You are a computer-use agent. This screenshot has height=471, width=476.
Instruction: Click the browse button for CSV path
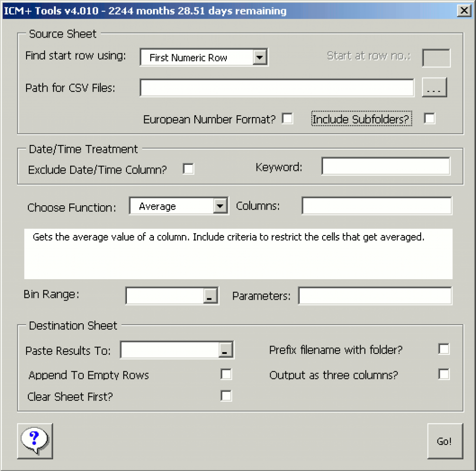(x=434, y=87)
